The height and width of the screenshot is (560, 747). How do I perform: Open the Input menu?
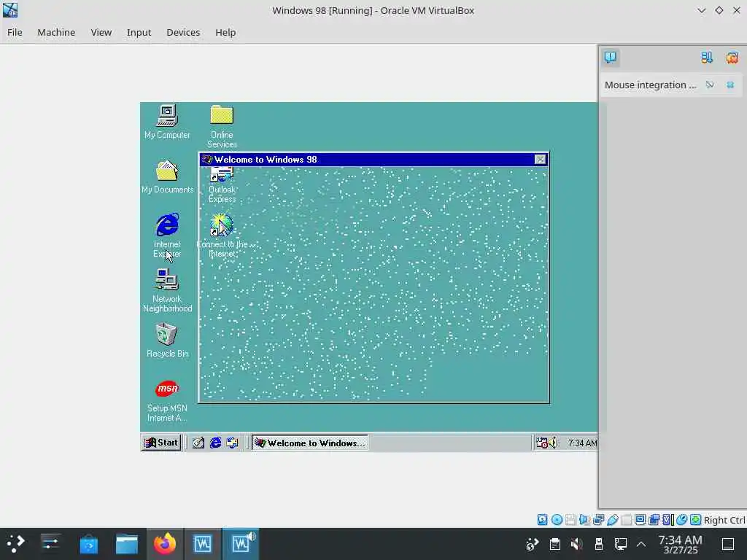click(x=139, y=32)
